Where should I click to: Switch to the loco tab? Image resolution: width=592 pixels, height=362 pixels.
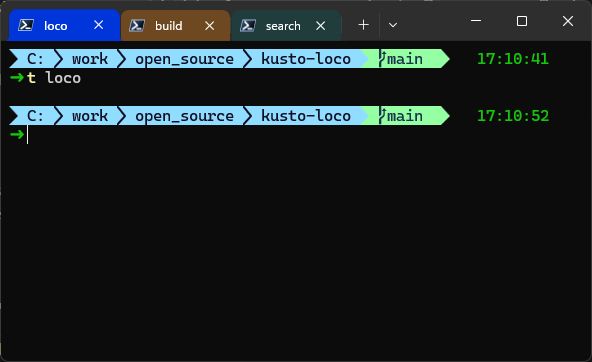(x=64, y=25)
